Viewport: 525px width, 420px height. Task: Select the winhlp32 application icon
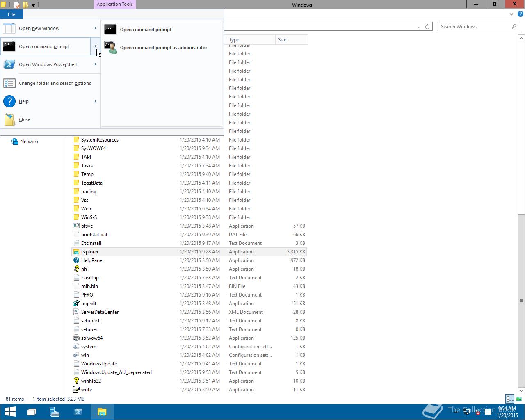(76, 381)
